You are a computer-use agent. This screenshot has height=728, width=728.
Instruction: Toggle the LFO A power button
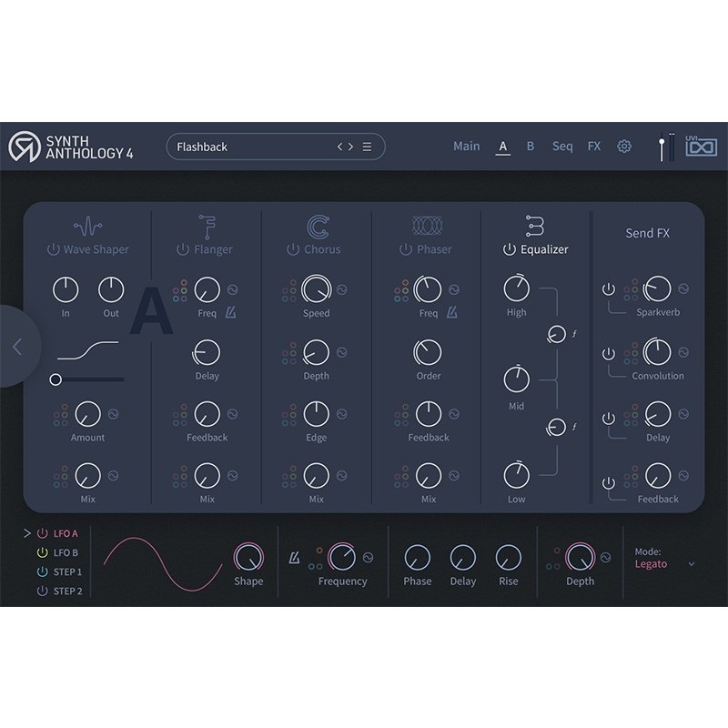42,533
